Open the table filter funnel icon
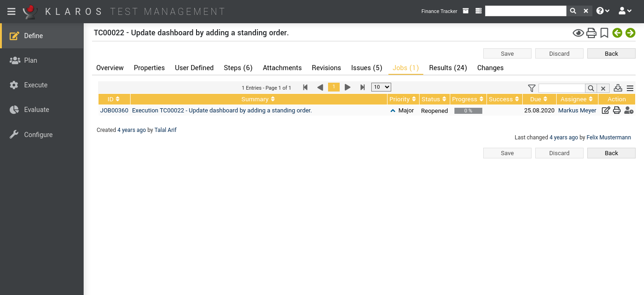644x295 pixels. (x=532, y=88)
